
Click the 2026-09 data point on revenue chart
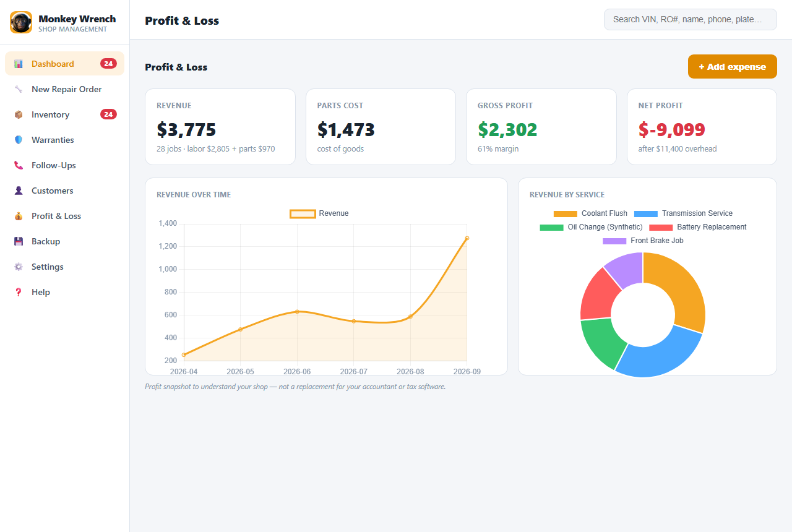click(x=467, y=238)
